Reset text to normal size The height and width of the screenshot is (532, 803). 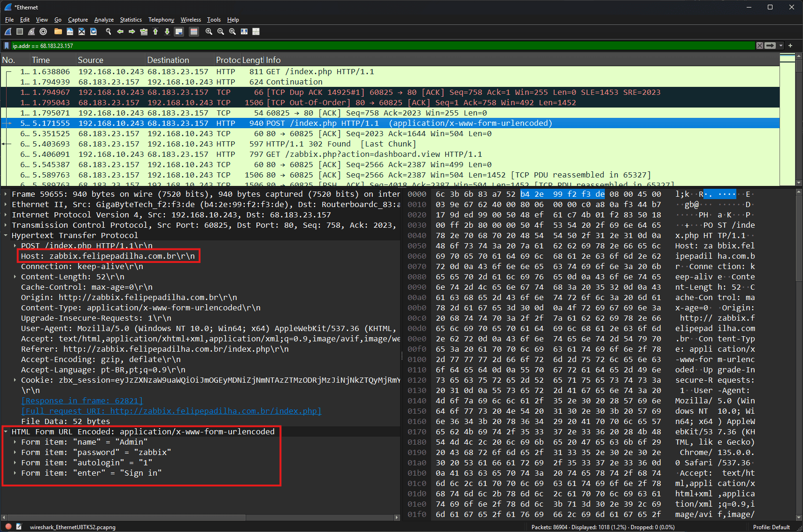[232, 31]
